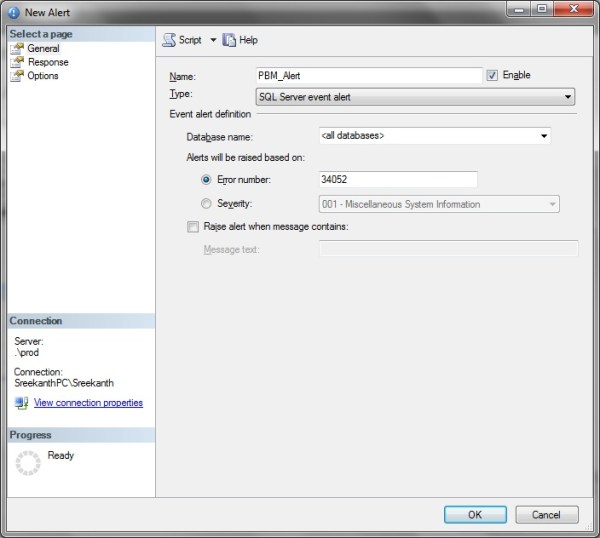Check Raise alert when message contains

point(193,227)
